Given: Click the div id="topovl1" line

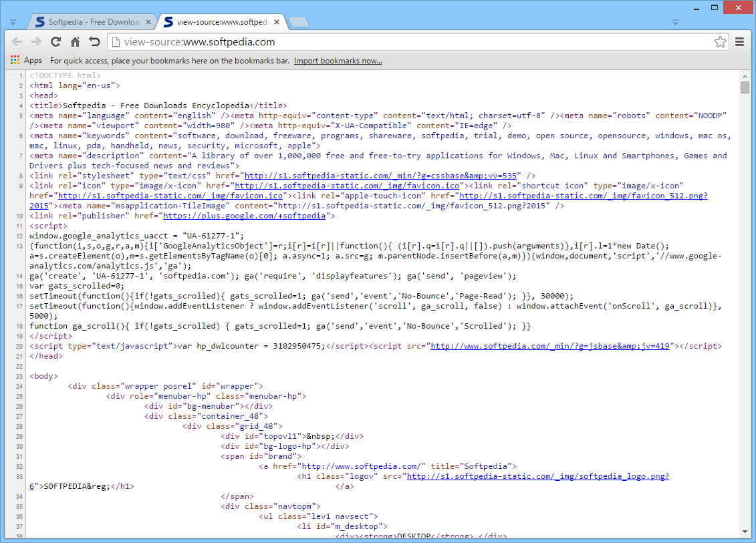Looking at the screenshot, I should 292,437.
